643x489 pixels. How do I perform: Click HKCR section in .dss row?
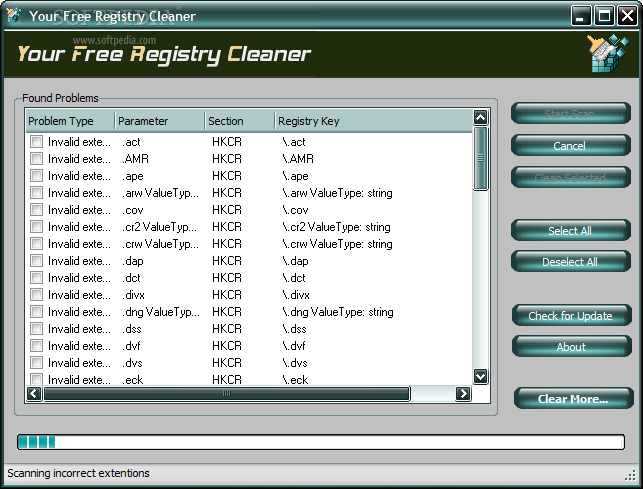[227, 329]
